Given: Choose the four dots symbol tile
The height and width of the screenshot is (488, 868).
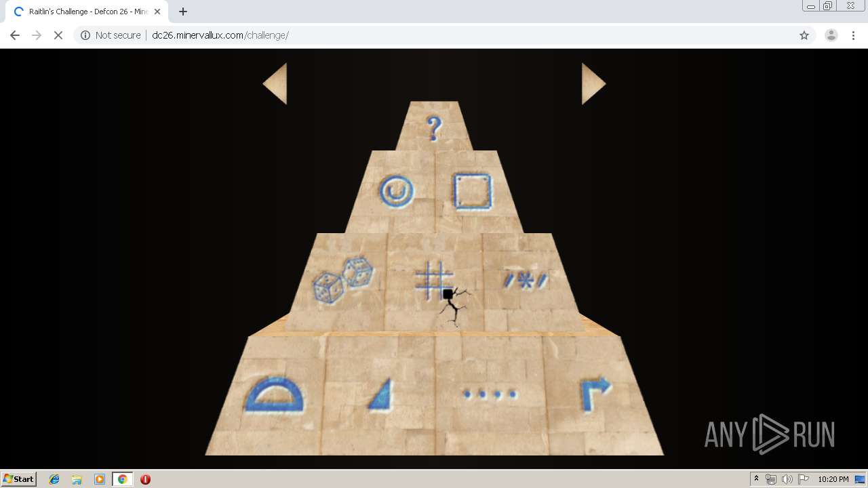Looking at the screenshot, I should click(490, 394).
